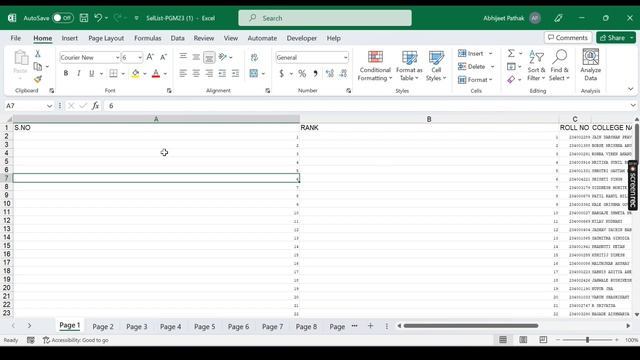Open Conditional Formatting menu
This screenshot has width=640, height=360.
[x=375, y=66]
